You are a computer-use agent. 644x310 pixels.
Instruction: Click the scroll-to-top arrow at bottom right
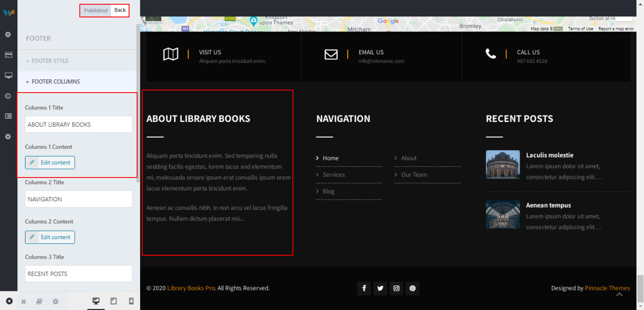[619, 295]
